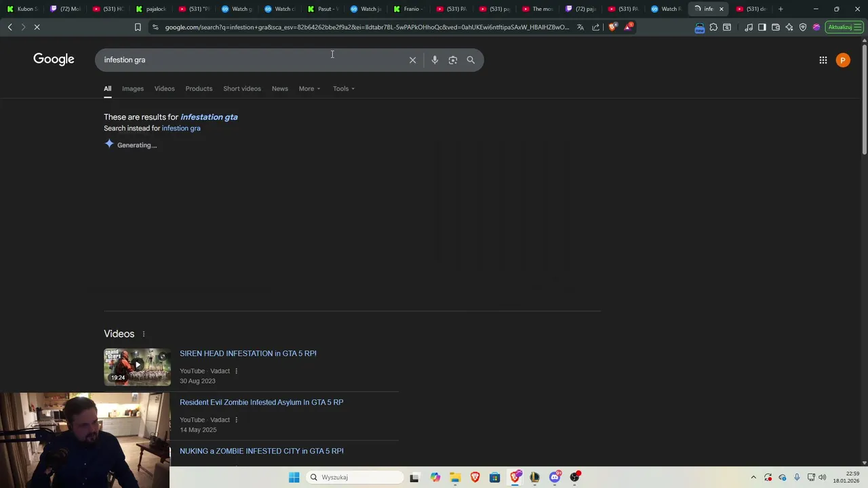The image size is (868, 488).
Task: Switch to the Kubon browser tab
Action: point(23,9)
